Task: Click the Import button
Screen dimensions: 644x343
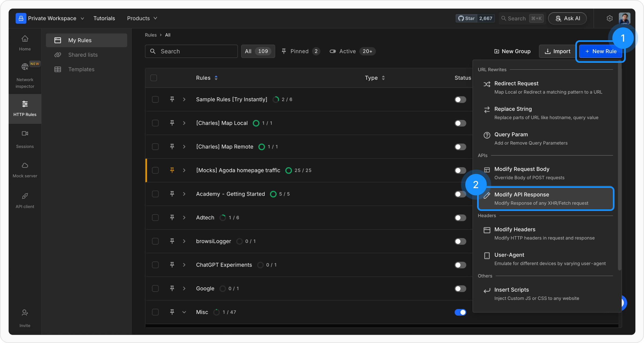Action: click(x=557, y=51)
